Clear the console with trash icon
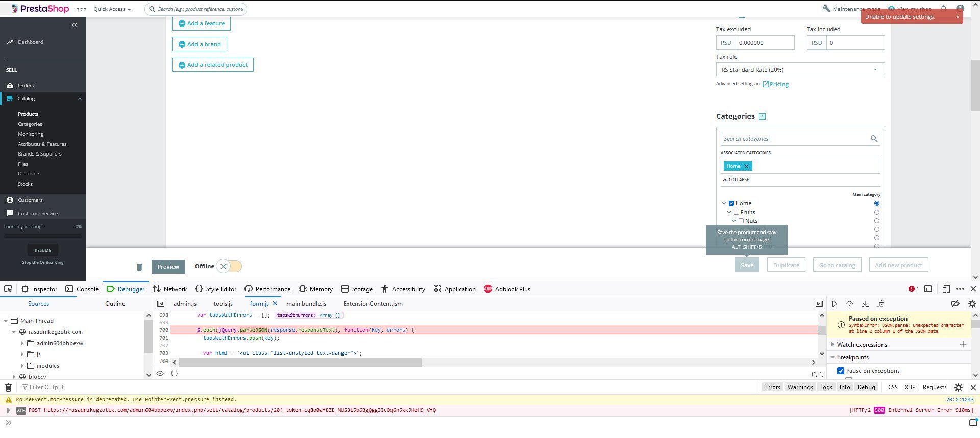980x438 pixels. [8, 388]
